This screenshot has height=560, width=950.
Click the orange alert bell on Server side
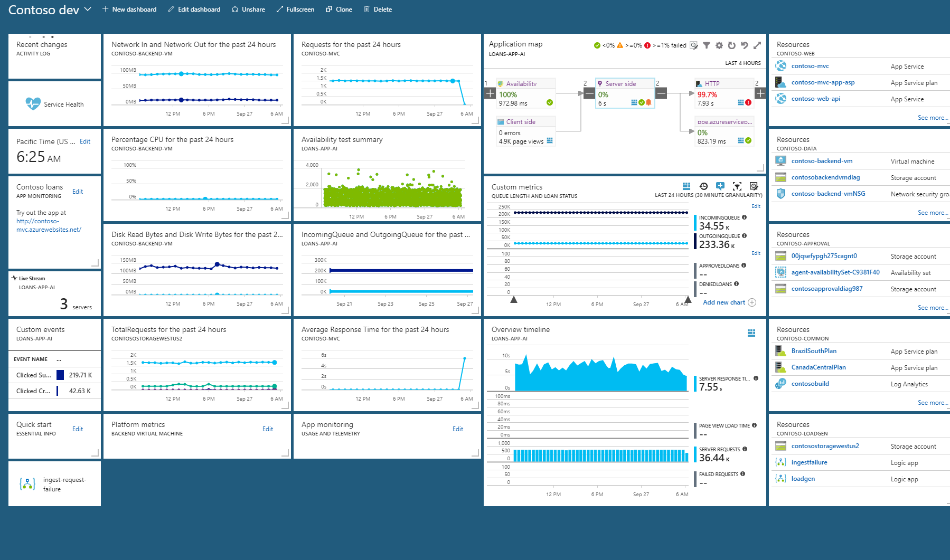coord(648,102)
